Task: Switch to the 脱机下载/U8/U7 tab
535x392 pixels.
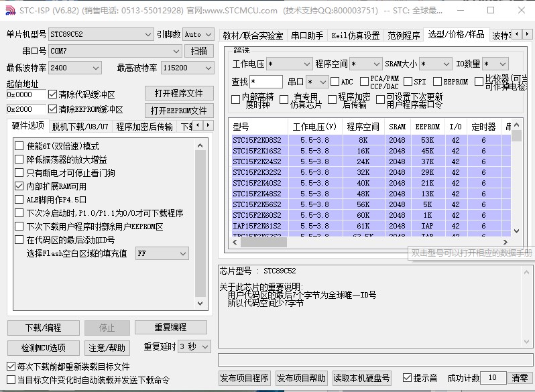Action: pyautogui.click(x=80, y=127)
